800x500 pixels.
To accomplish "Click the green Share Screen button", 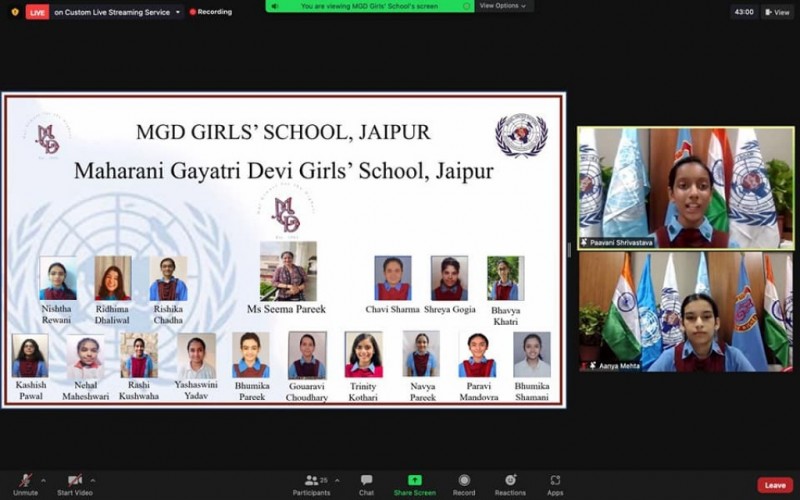I will (414, 485).
